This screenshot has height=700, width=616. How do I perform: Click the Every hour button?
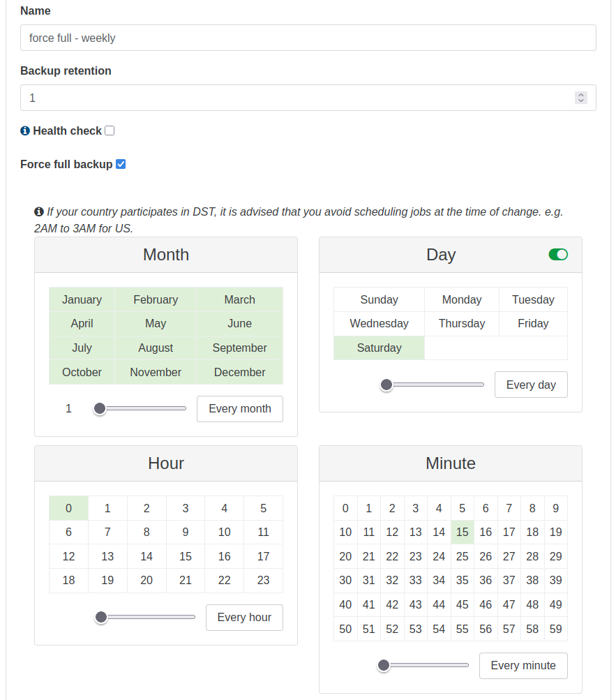point(244,618)
